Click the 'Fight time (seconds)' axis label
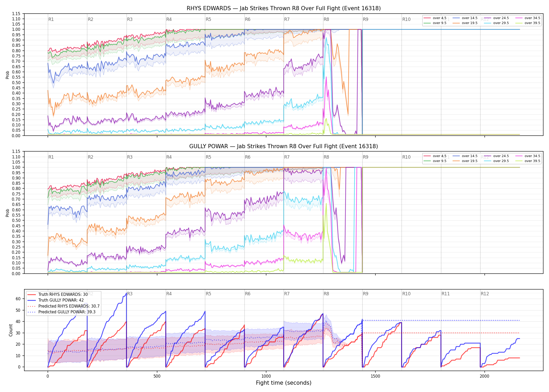Image resolution: width=549 pixels, height=392 pixels. 284,383
